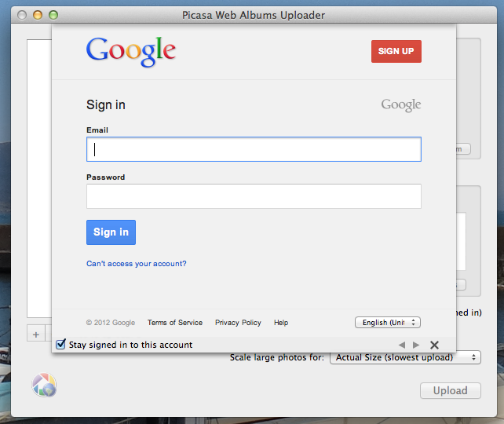Viewport: 504px width, 424px height.
Task: Uncheck Stay signed in to this account
Action: click(60, 344)
